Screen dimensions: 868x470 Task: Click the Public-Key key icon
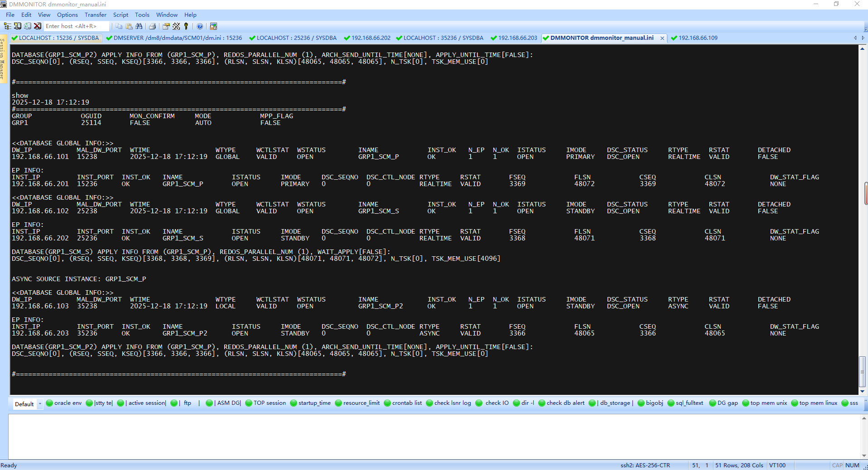(x=186, y=26)
